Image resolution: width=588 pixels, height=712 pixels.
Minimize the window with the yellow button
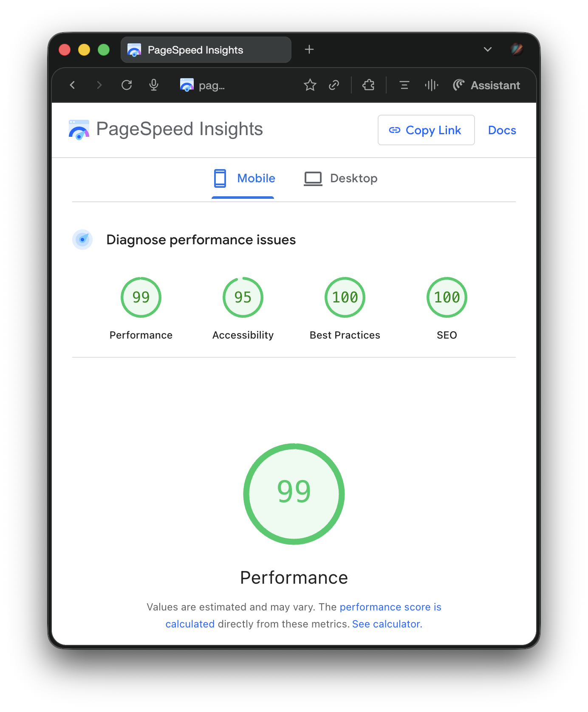[84, 50]
